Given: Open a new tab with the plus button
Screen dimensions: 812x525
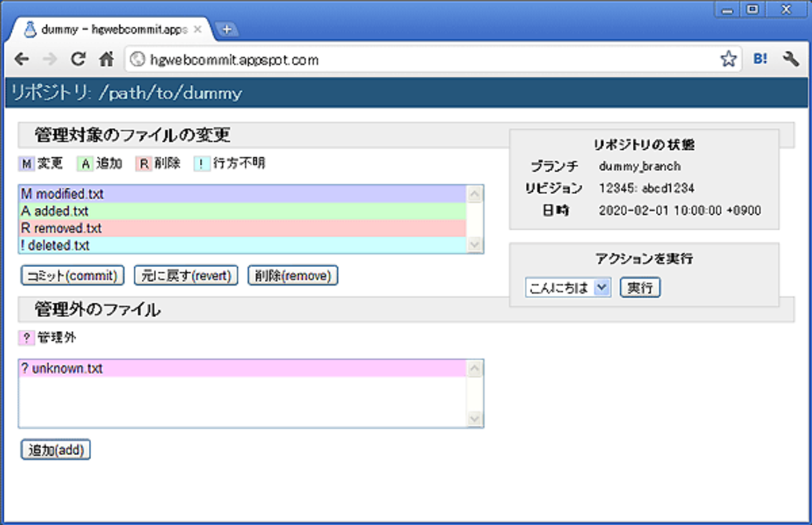Looking at the screenshot, I should 227,29.
